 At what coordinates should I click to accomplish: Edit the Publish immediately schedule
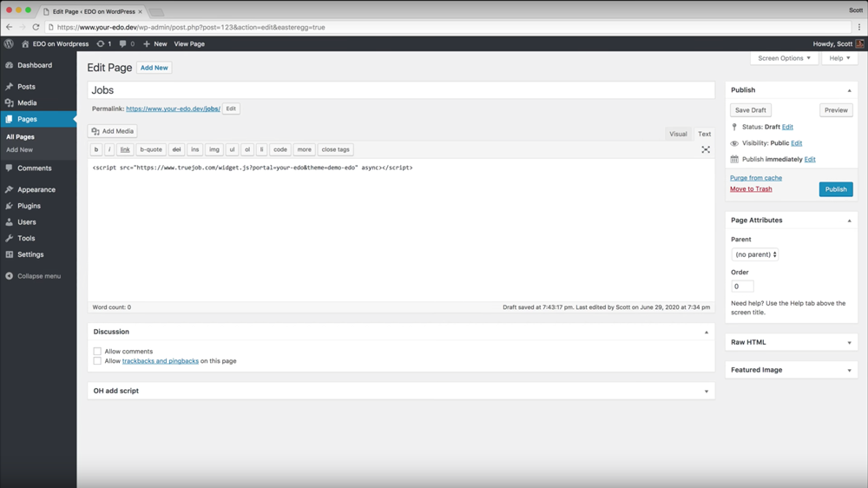click(x=809, y=159)
